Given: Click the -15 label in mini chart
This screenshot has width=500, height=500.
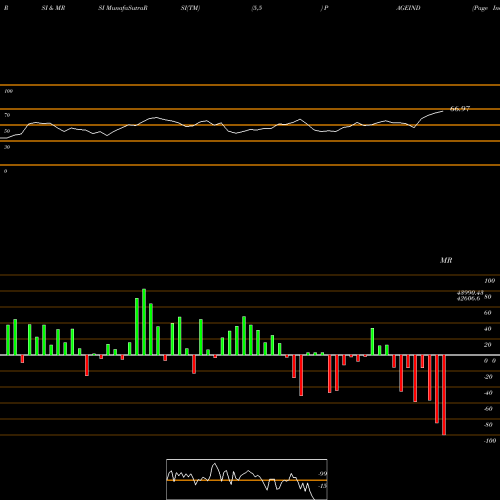Looking at the screenshot, I should click(x=322, y=486).
